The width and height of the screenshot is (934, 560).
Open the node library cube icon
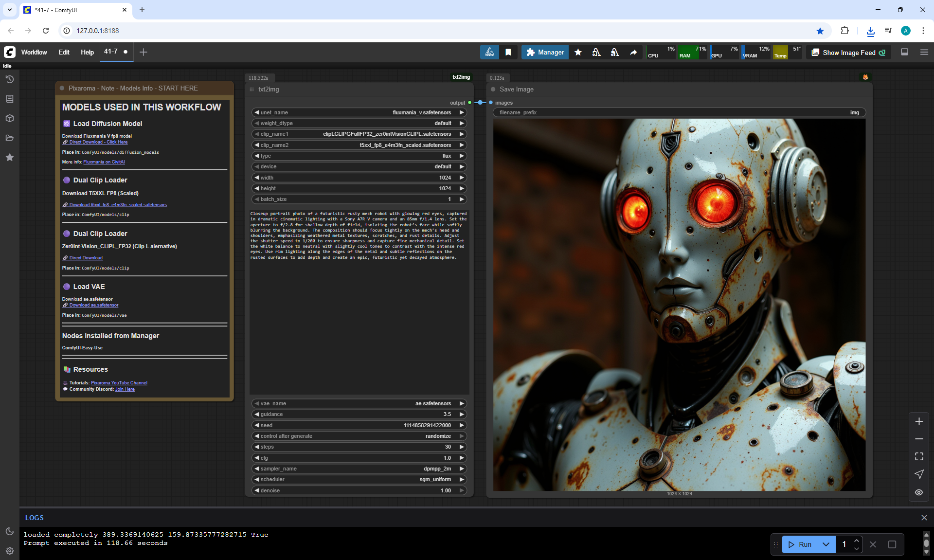point(9,118)
